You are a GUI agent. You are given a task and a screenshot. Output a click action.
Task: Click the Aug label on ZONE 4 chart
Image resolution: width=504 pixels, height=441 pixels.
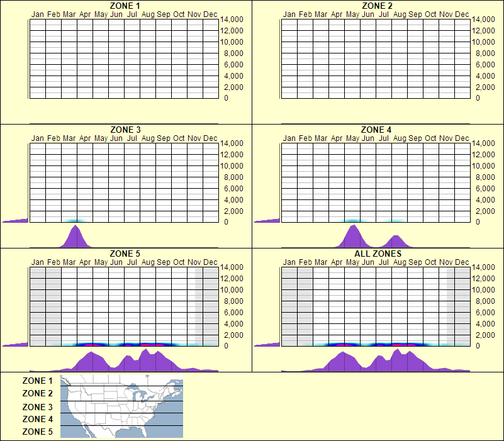pyautogui.click(x=400, y=138)
